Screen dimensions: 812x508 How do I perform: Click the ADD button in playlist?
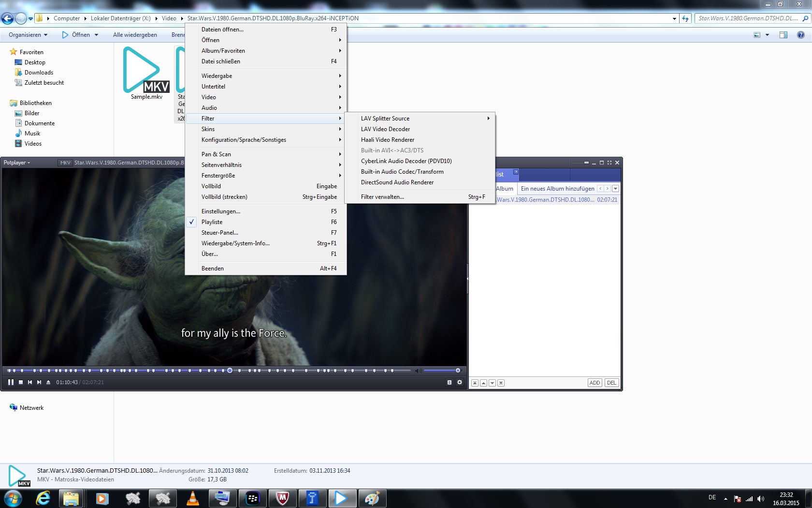click(595, 383)
